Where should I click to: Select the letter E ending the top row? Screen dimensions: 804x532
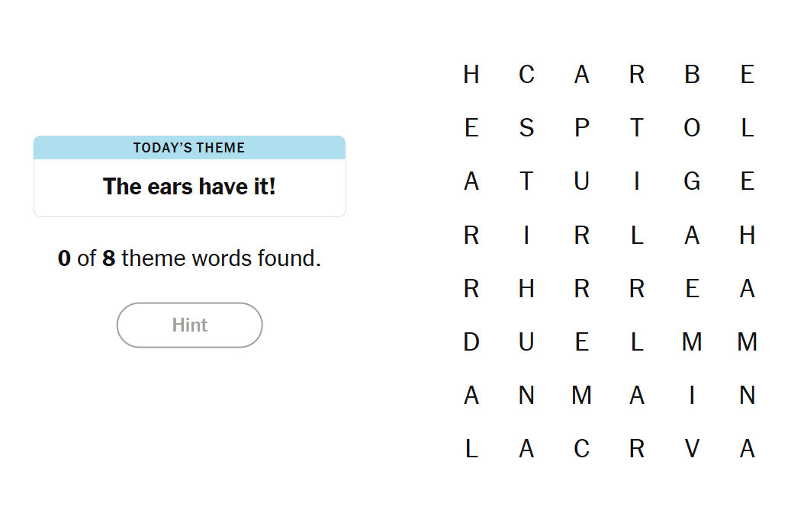click(748, 75)
